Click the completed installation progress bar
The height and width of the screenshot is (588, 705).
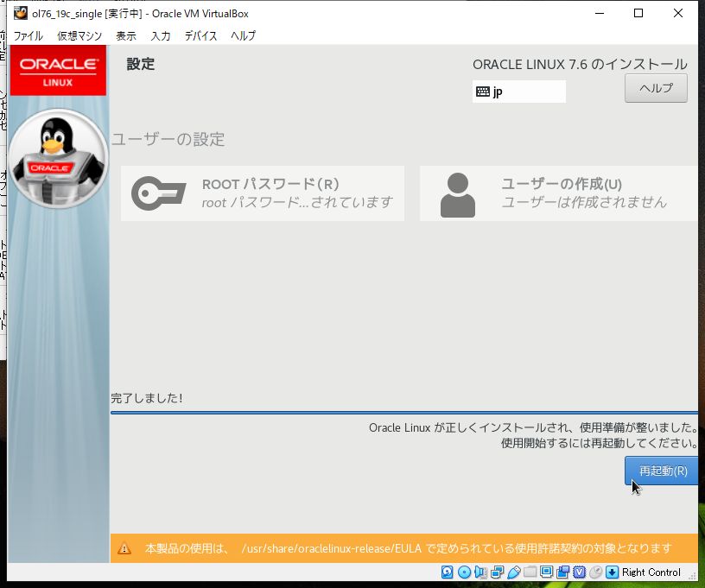click(x=404, y=413)
